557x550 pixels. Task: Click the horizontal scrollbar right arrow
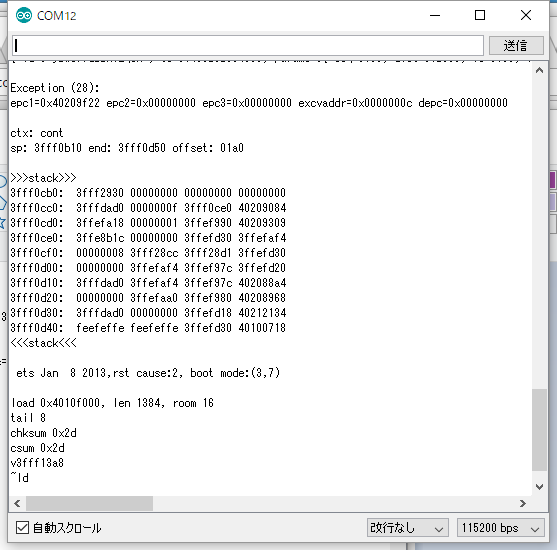pos(523,503)
